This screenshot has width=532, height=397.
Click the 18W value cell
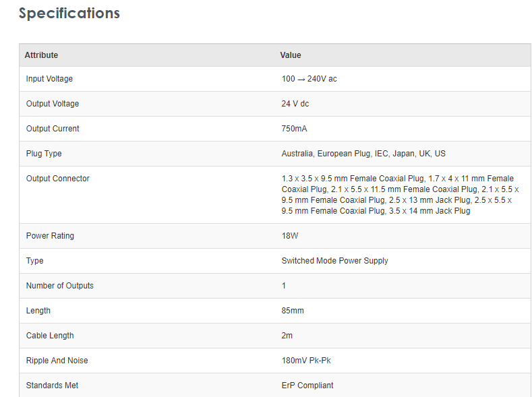[x=289, y=236]
